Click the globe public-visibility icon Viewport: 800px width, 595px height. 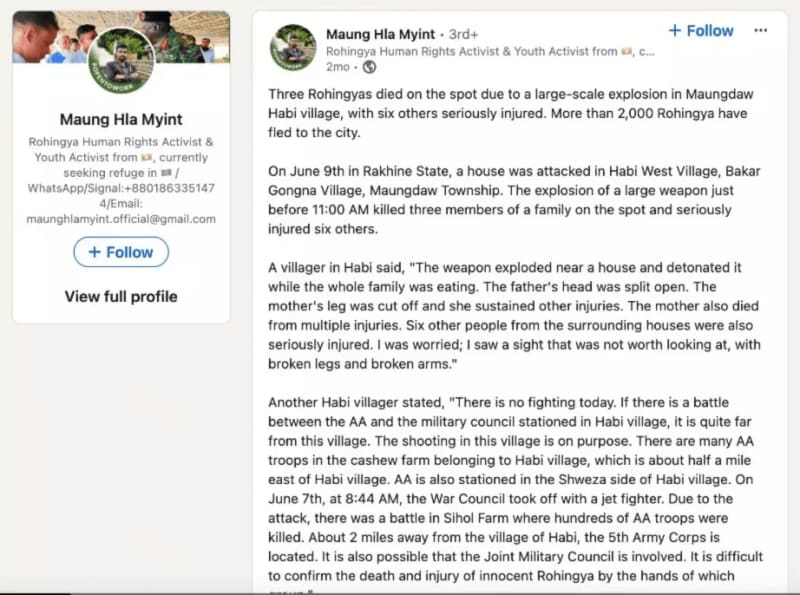[x=369, y=67]
